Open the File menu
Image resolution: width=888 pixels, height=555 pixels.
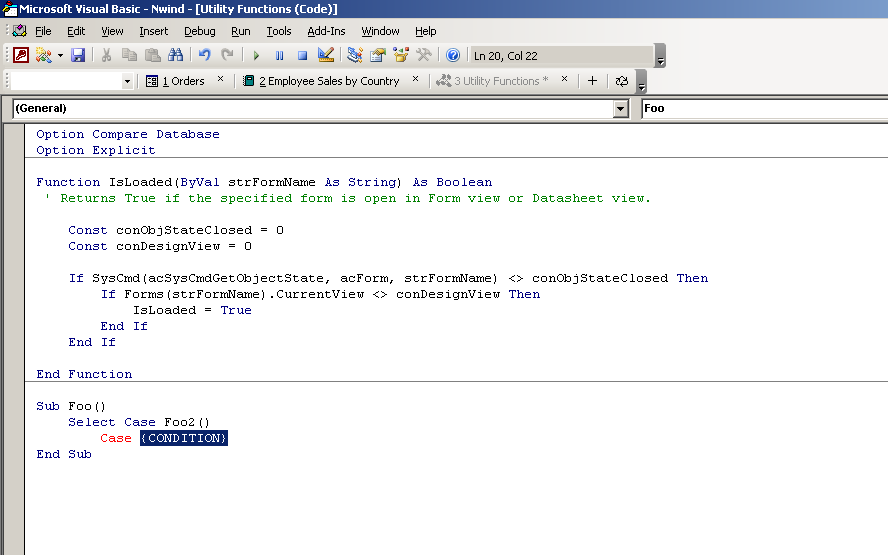(43, 31)
